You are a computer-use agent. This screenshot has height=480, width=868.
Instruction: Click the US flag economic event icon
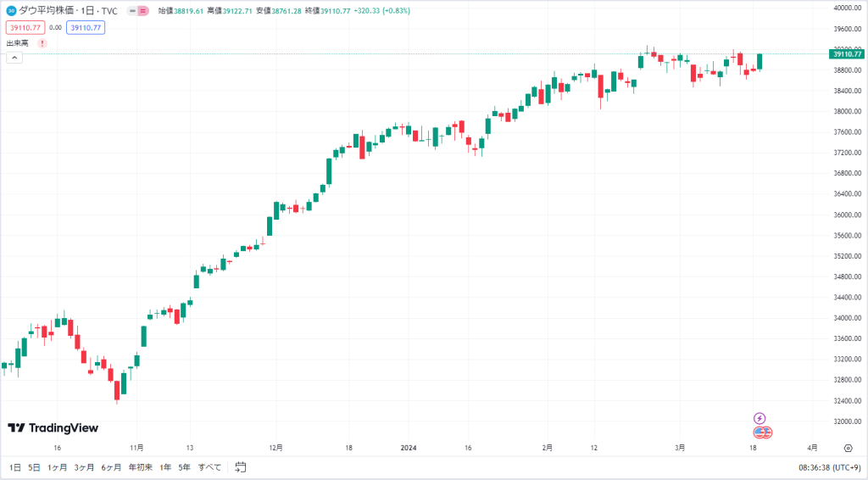click(763, 432)
